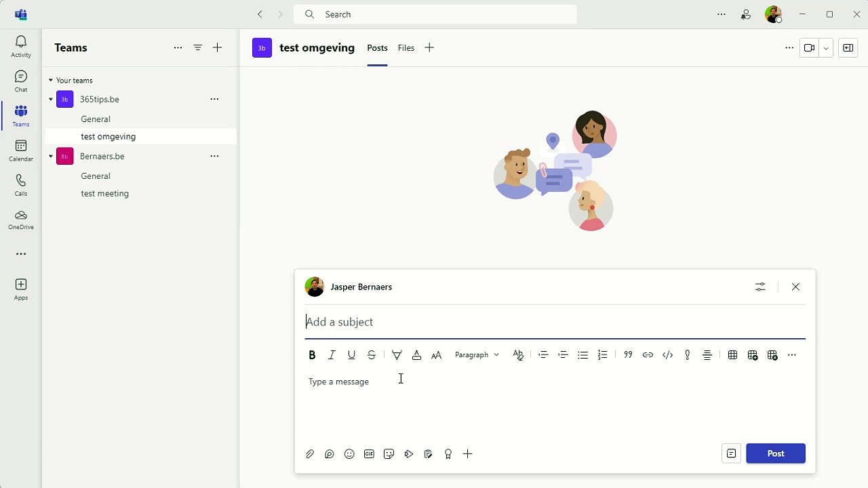Apply italic formatting to the message
The width and height of the screenshot is (868, 488).
point(332,354)
